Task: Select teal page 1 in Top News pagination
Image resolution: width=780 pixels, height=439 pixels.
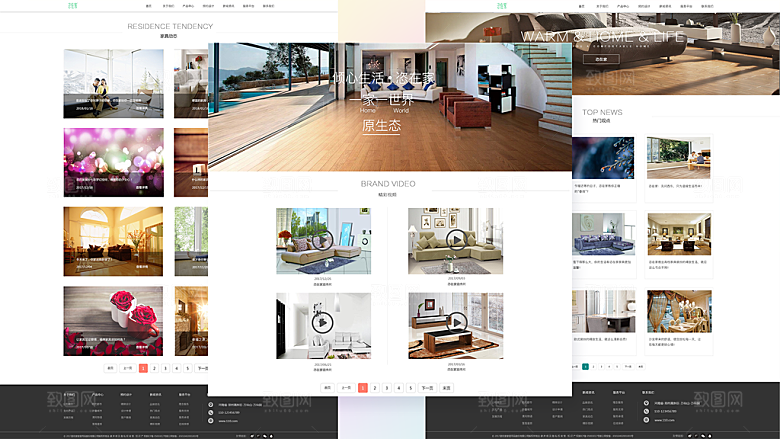Action: (585, 366)
